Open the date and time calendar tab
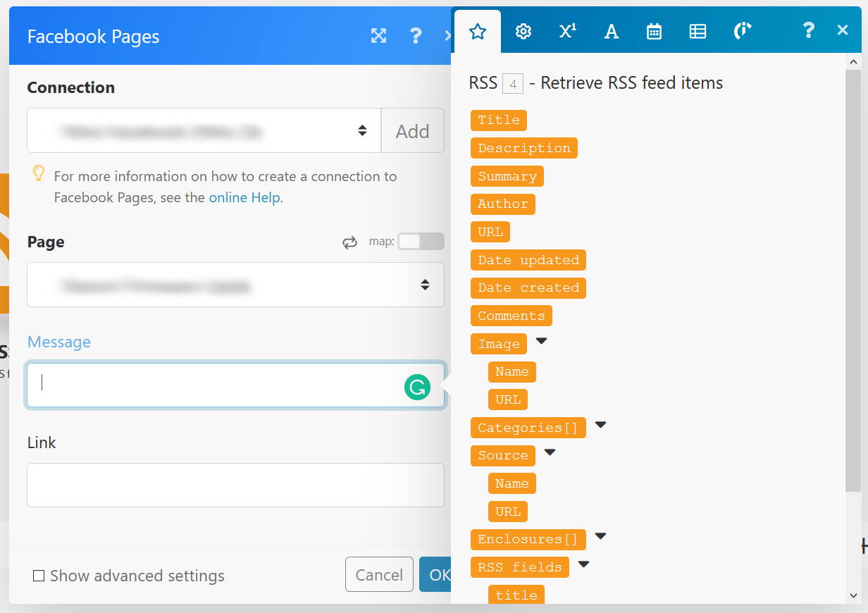 point(655,31)
